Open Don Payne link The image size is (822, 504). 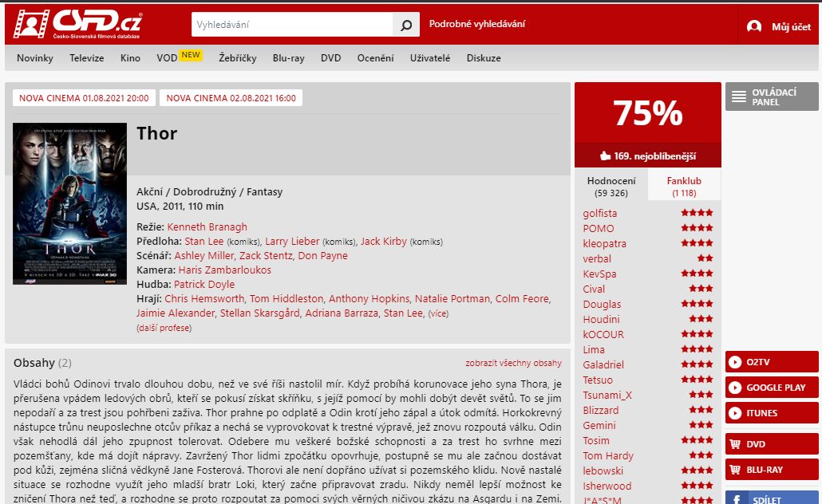(323, 256)
